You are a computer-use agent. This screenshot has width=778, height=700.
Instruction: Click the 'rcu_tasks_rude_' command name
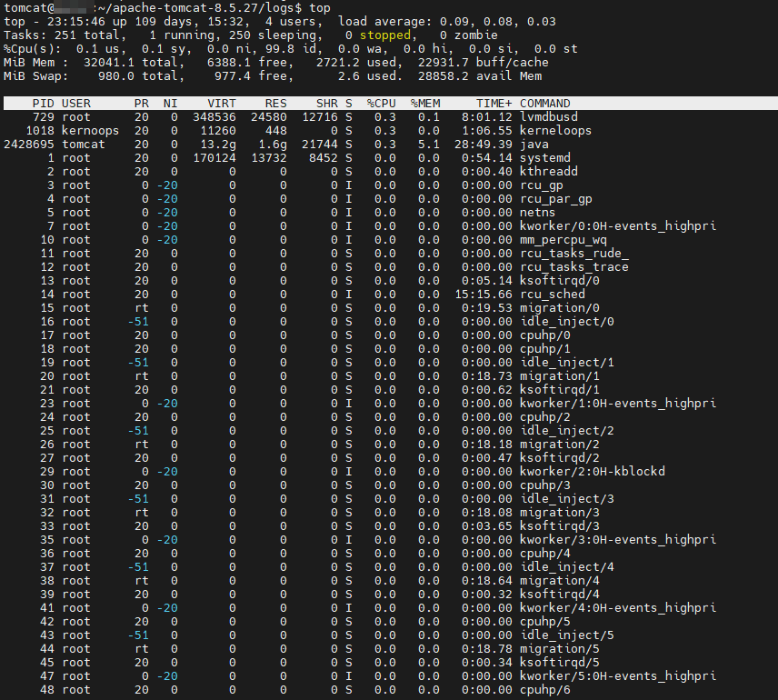click(574, 254)
